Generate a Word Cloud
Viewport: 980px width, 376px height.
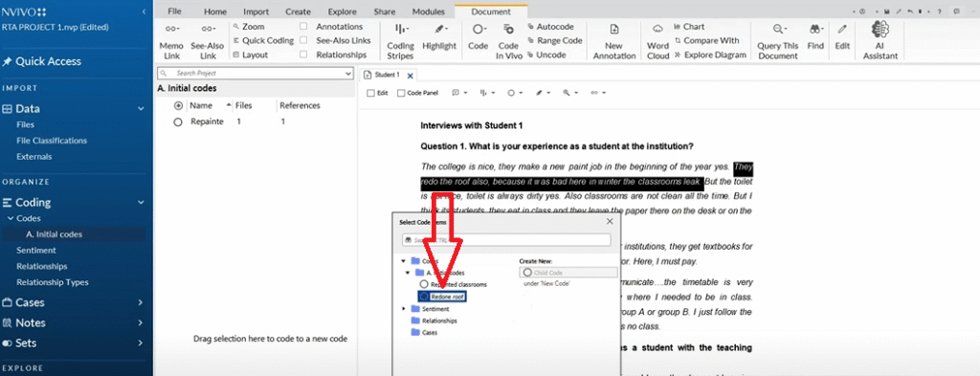[657, 41]
